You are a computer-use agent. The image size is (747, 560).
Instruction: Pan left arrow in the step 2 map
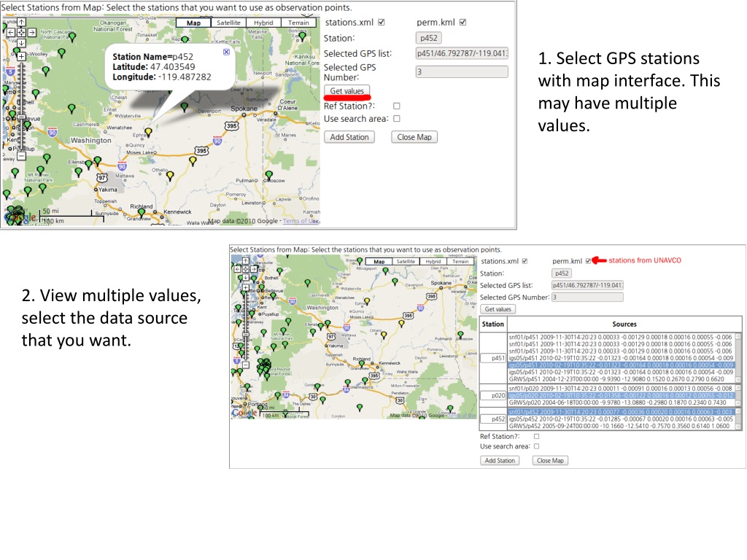(238, 269)
